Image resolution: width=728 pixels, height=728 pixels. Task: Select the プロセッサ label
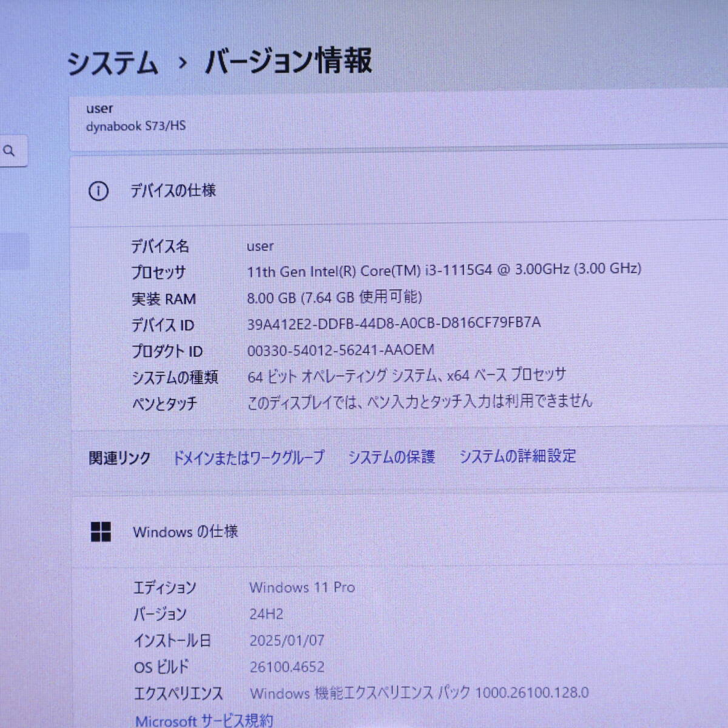159,272
